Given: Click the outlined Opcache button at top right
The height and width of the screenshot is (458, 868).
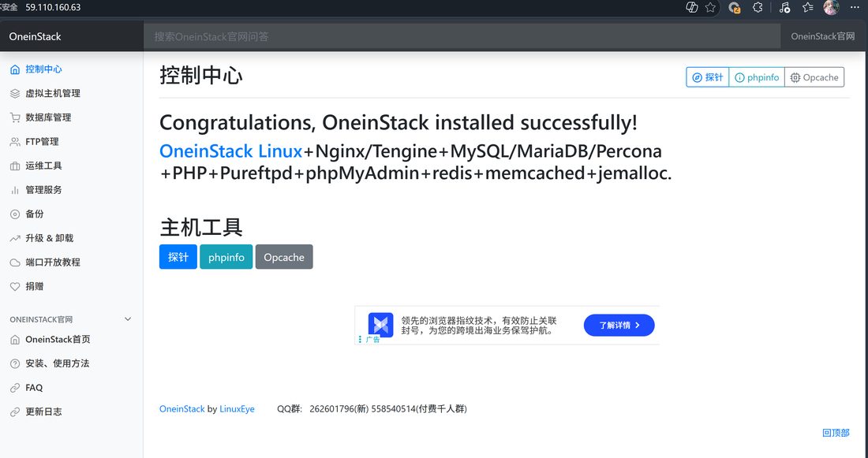Looking at the screenshot, I should pyautogui.click(x=814, y=77).
